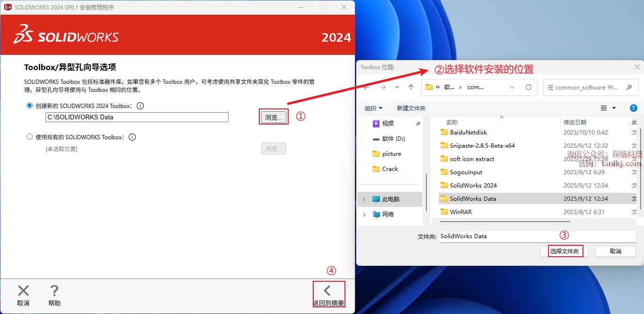This screenshot has width=644, height=314.
Task: Click the folder name input field
Action: 538,236
